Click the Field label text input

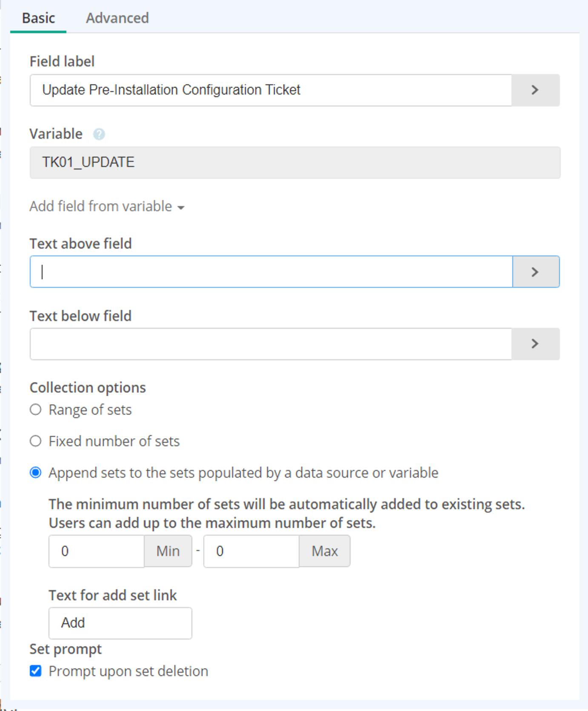(x=271, y=90)
